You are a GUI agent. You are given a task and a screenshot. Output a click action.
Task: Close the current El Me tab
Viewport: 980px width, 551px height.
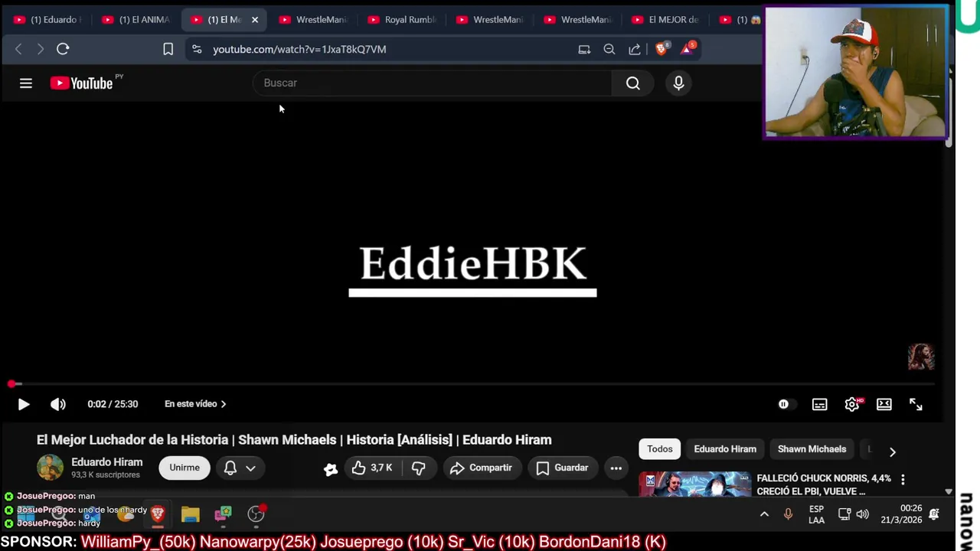pyautogui.click(x=255, y=20)
